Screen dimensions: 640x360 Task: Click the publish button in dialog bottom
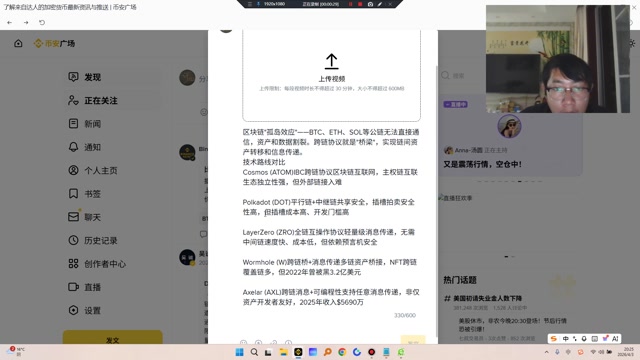[x=413, y=341]
